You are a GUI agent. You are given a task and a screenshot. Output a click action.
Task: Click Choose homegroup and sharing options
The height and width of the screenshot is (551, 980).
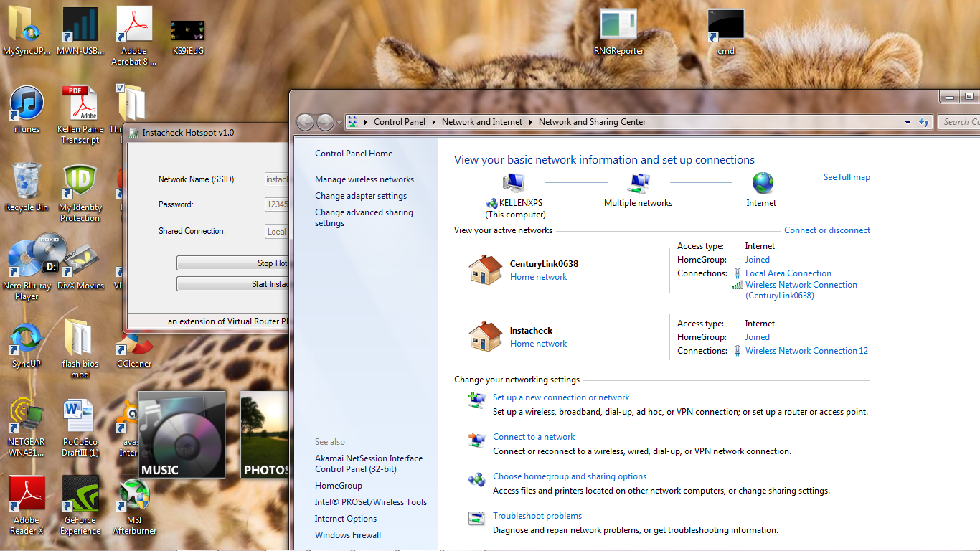570,476
